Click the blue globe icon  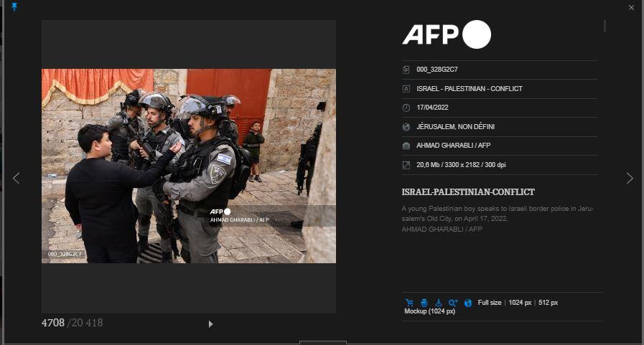pyautogui.click(x=468, y=303)
